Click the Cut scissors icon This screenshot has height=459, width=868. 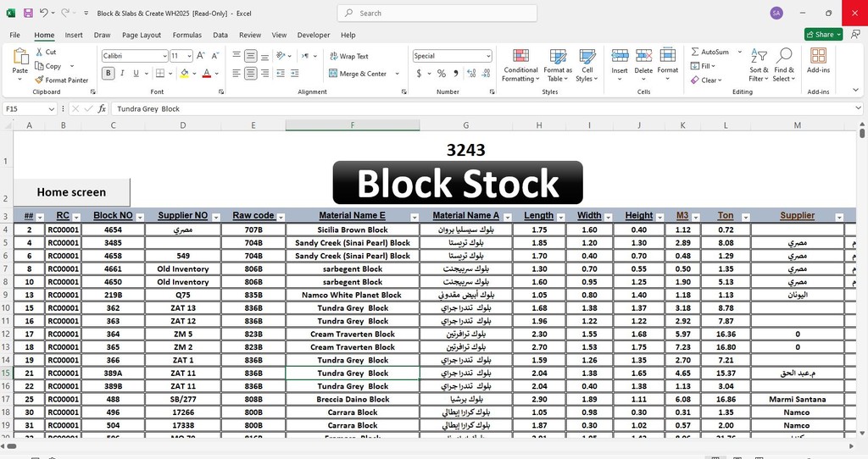pos(40,53)
